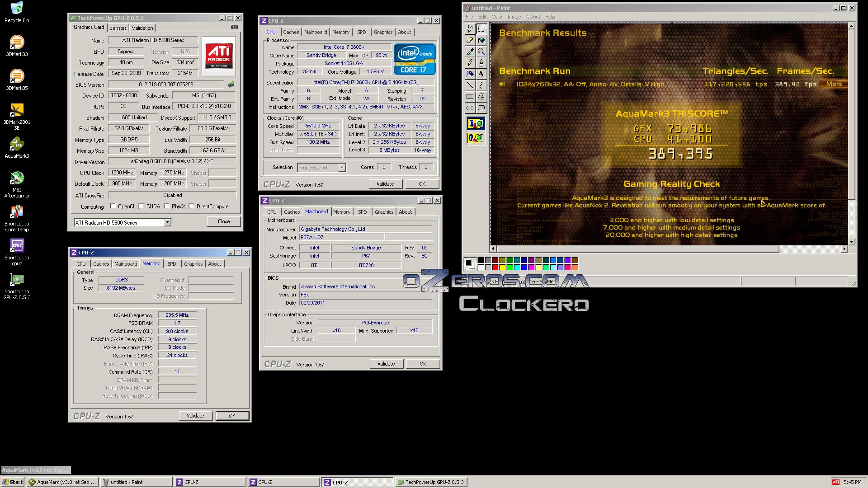868x488 pixels.
Task: Open the MSI Afterburner desktop icon
Action: click(x=17, y=184)
